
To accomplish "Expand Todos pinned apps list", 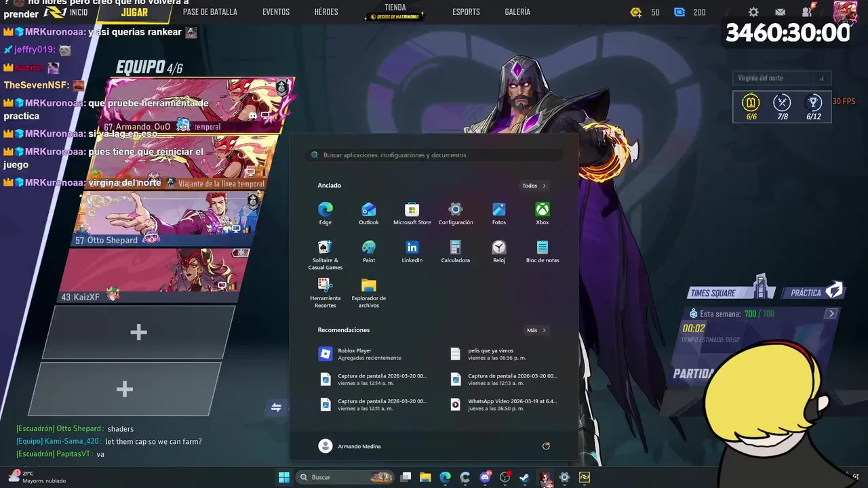I will pos(534,186).
